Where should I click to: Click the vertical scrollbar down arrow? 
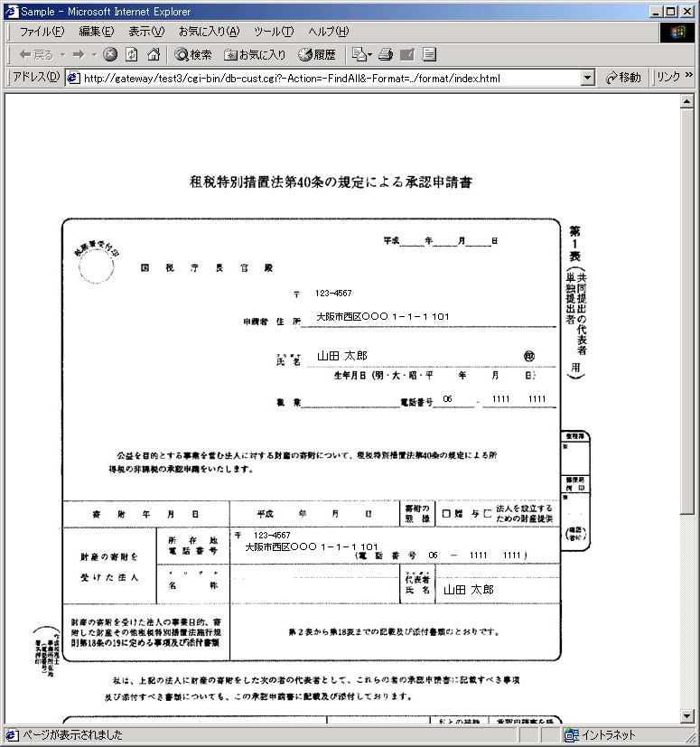coord(686,715)
